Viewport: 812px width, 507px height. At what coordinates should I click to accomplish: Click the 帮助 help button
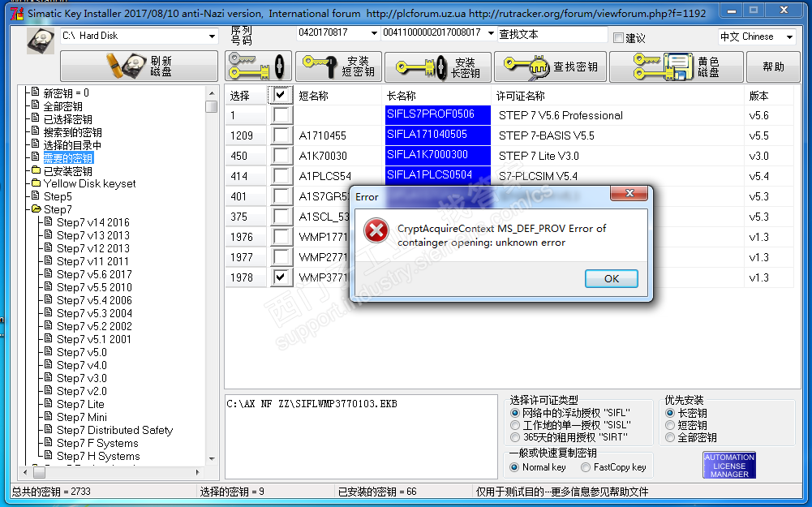tap(773, 67)
